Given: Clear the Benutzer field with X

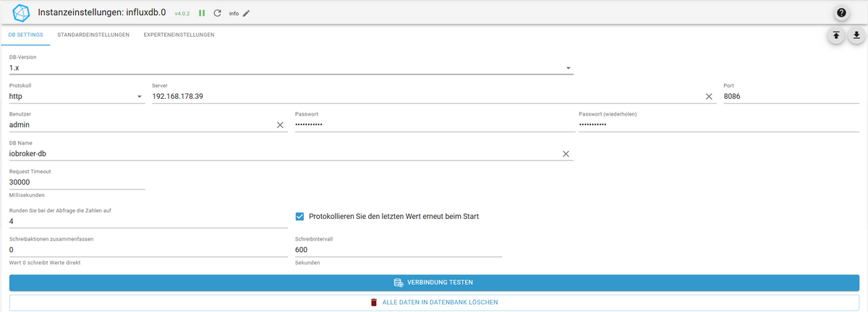Looking at the screenshot, I should click(281, 125).
